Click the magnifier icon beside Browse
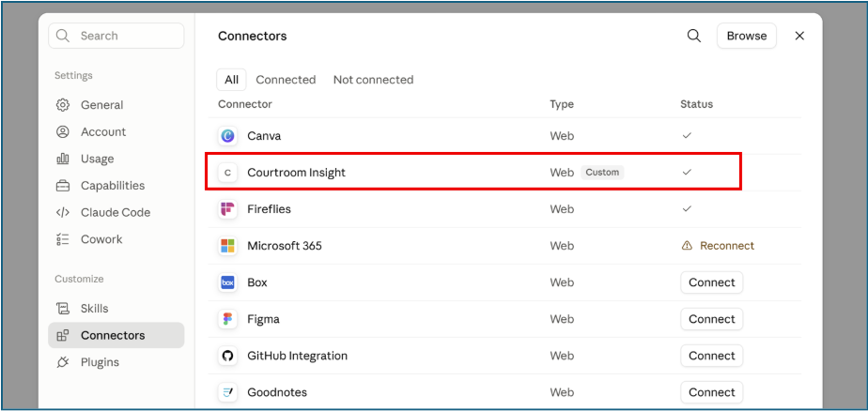The height and width of the screenshot is (411, 868). point(693,36)
